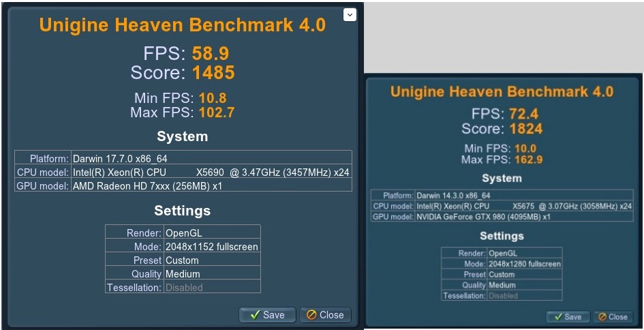Click the OpenGL render cell in left window
644x330 pixels.
pyautogui.click(x=212, y=232)
